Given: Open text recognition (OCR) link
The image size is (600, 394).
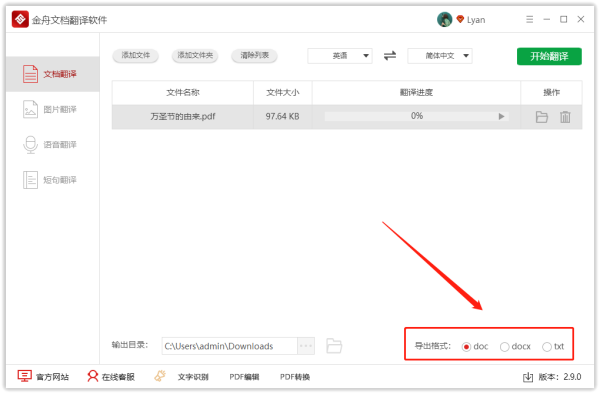Looking at the screenshot, I should [193, 377].
